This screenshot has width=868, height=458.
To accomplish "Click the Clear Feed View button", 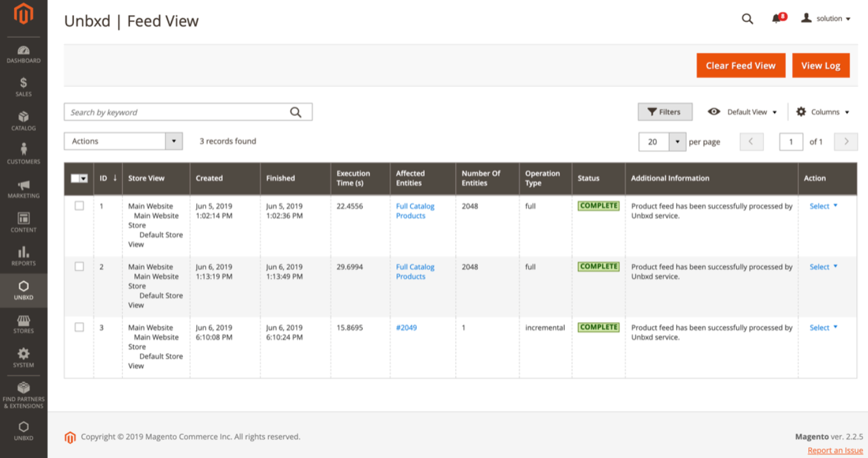I will click(x=740, y=66).
